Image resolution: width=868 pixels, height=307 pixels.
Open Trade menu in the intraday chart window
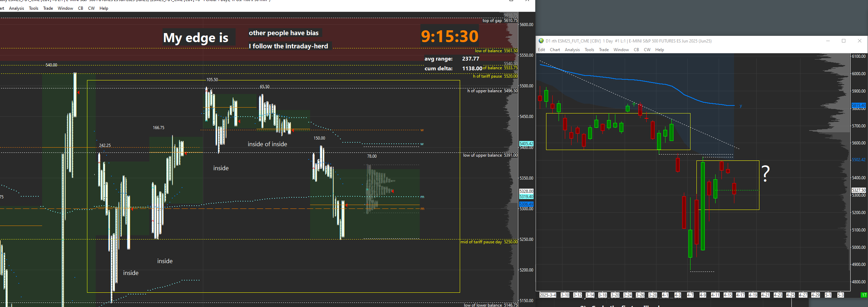coord(48,8)
